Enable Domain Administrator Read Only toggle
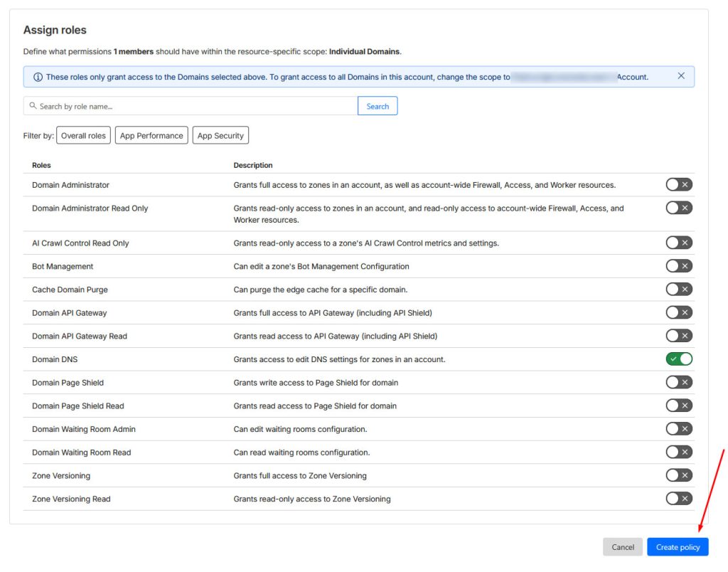Image resolution: width=728 pixels, height=572 pixels. point(678,208)
